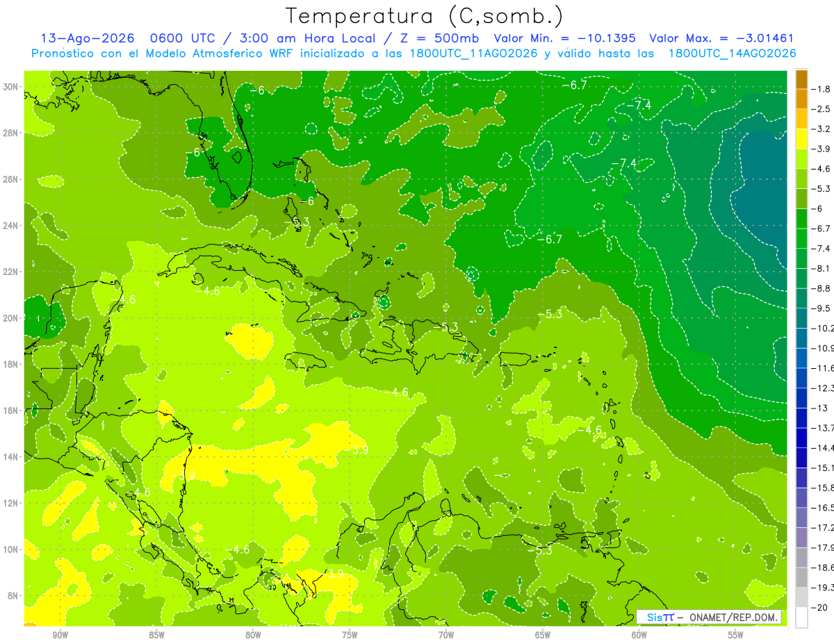Click the "8N" latitude axis label

[14, 595]
